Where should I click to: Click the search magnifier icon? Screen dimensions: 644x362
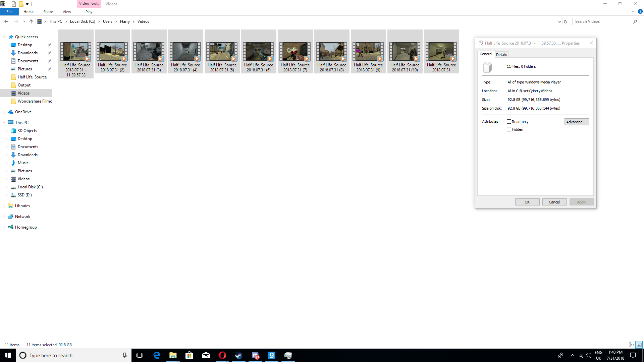[x=635, y=21]
